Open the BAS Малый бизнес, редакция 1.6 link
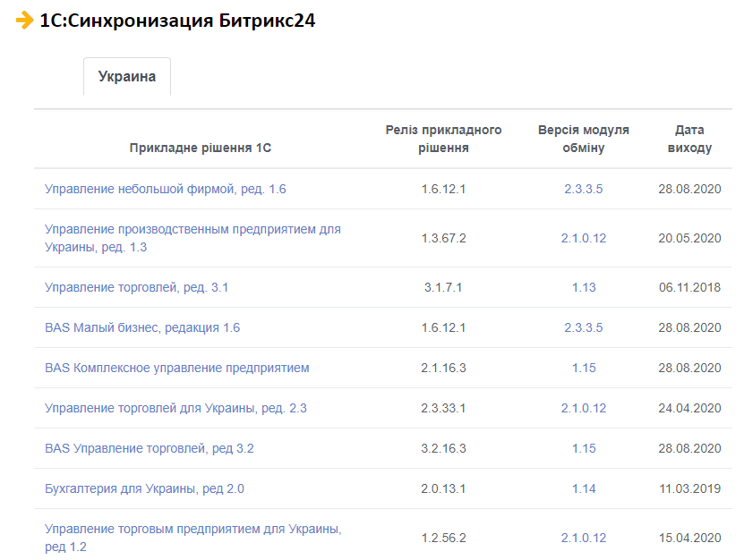This screenshot has height=560, width=744. tap(142, 327)
